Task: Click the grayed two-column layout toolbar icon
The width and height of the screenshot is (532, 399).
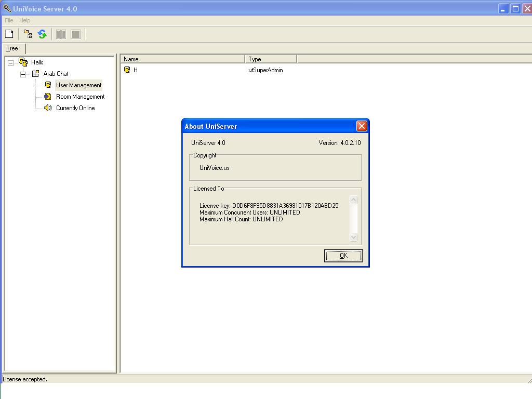Action: pos(61,34)
